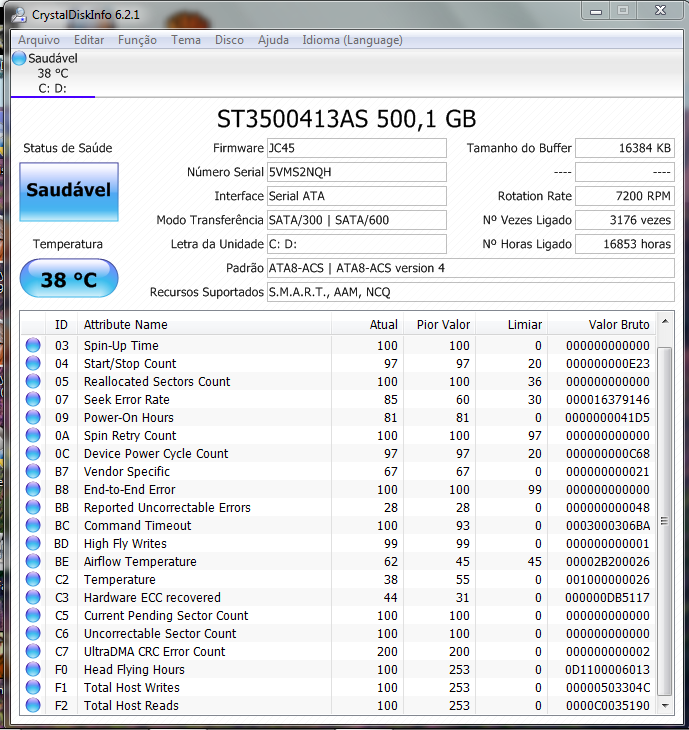Click the scroll-down arrow of attribute list
Screen dimensions: 689x730
(x=665, y=706)
